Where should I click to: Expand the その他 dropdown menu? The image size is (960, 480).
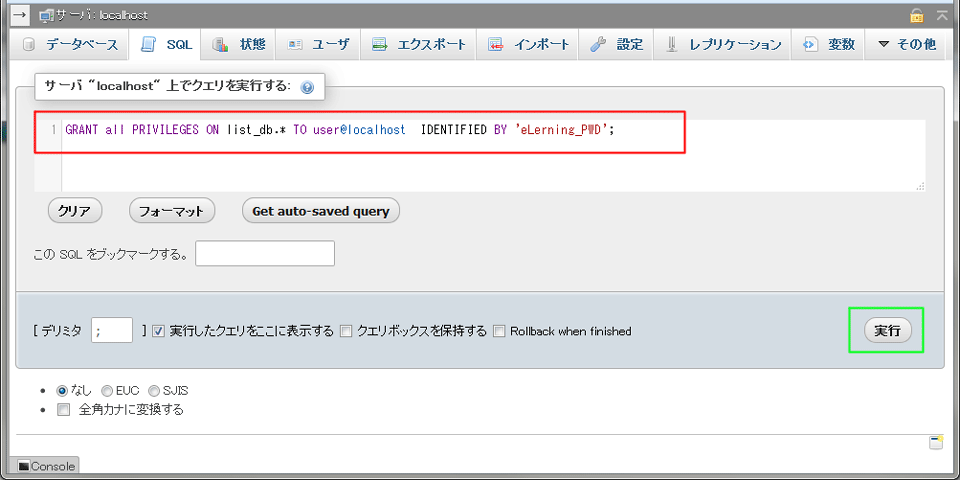[907, 45]
